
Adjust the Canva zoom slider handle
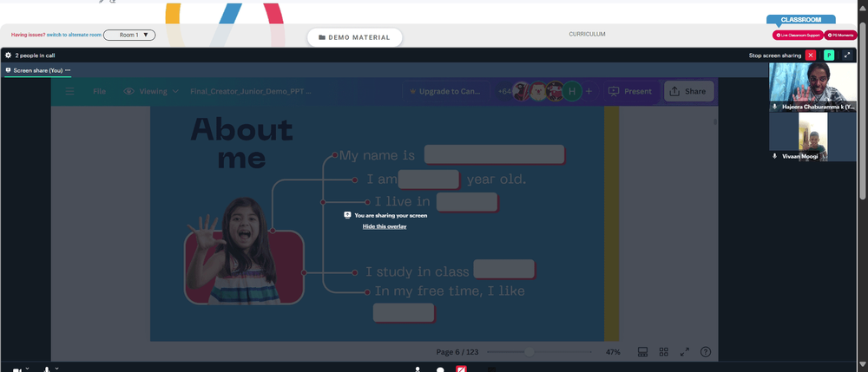click(x=529, y=352)
